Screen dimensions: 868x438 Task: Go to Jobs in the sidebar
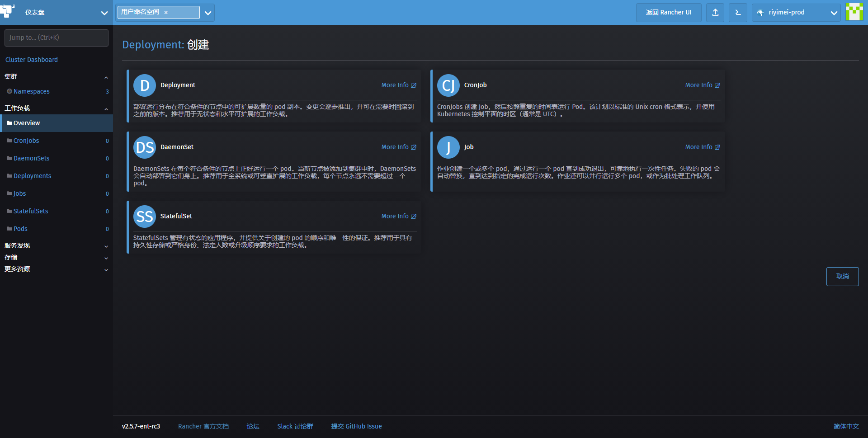coord(20,193)
